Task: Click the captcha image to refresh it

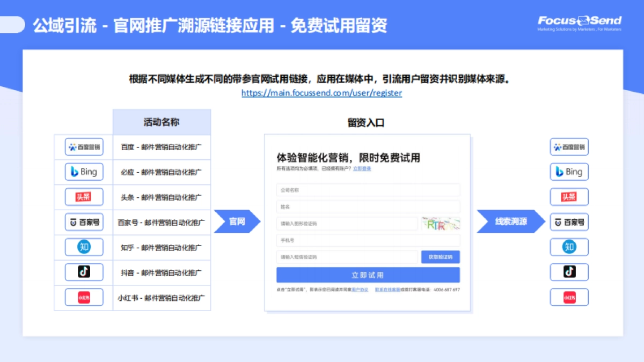Action: [440, 223]
